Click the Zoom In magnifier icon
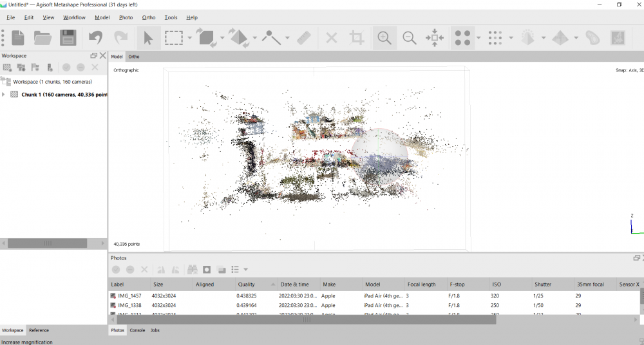The image size is (644, 345). point(384,38)
